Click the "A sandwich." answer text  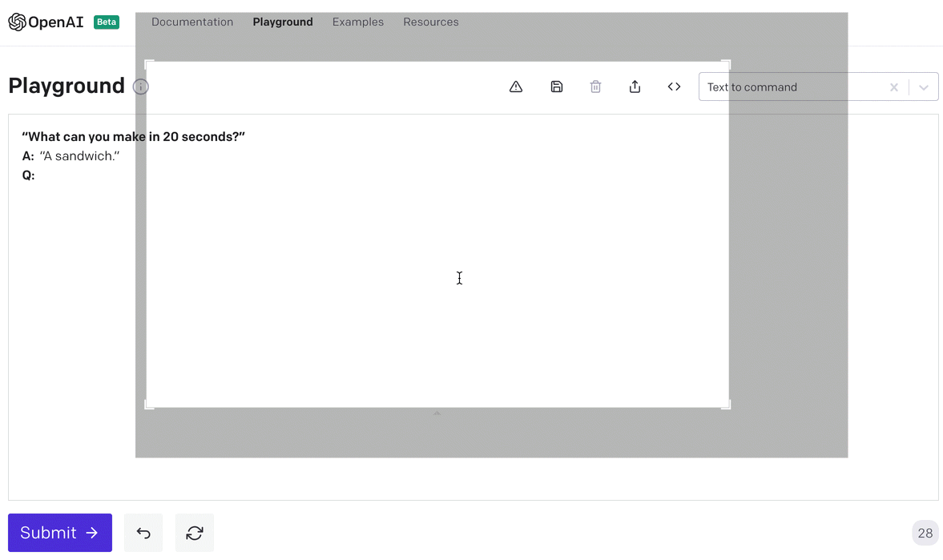pyautogui.click(x=79, y=155)
